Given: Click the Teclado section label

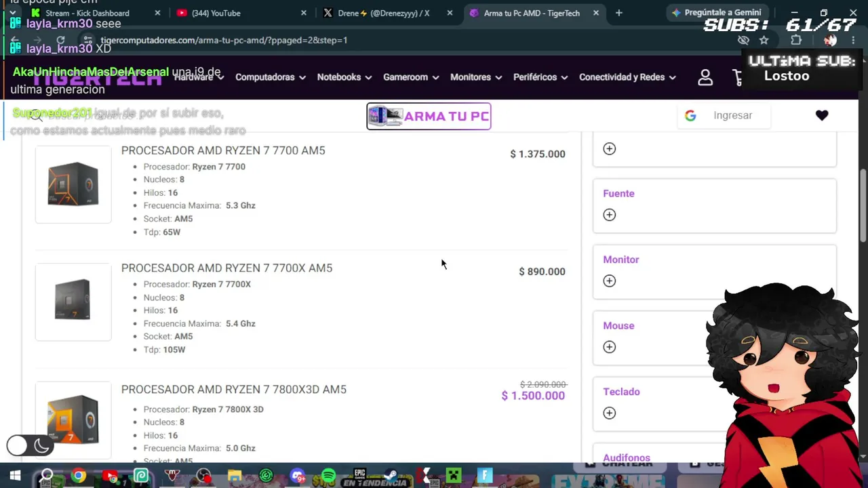Looking at the screenshot, I should (x=621, y=392).
